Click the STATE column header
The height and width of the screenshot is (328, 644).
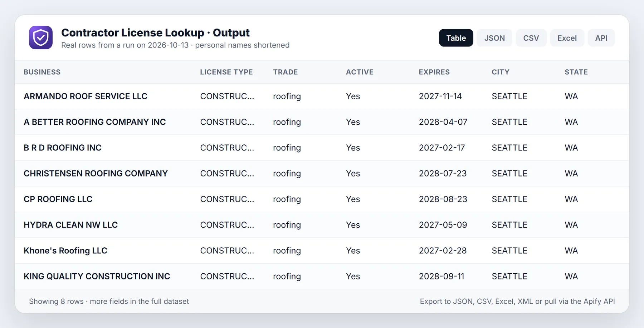coord(576,72)
